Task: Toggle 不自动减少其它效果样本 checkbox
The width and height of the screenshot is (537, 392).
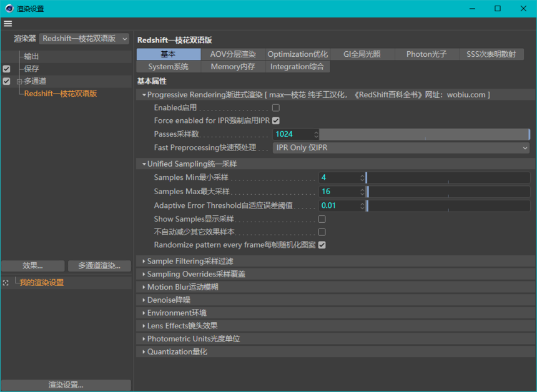Action: click(x=322, y=232)
